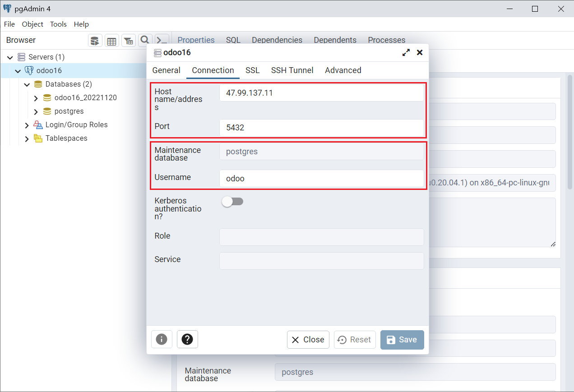574x392 pixels.
Task: Open the SSH Tunnel tab
Action: click(292, 70)
